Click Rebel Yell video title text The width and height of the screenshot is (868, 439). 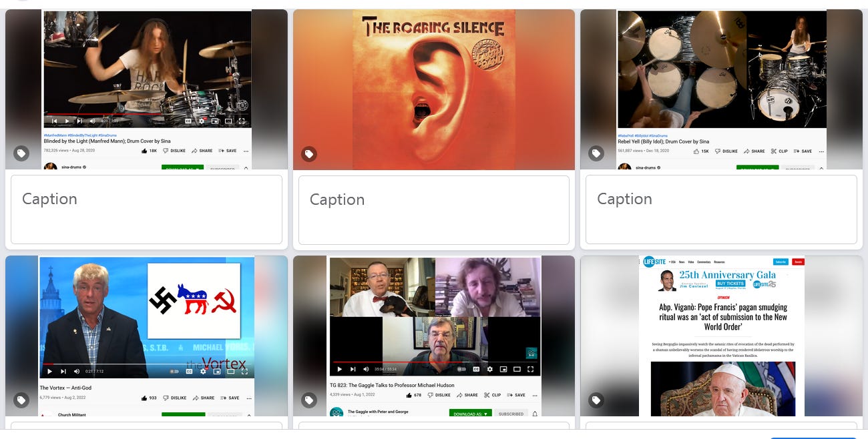664,141
